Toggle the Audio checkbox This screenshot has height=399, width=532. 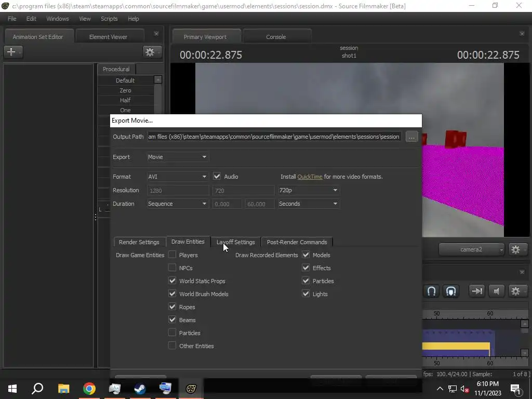[x=217, y=177]
